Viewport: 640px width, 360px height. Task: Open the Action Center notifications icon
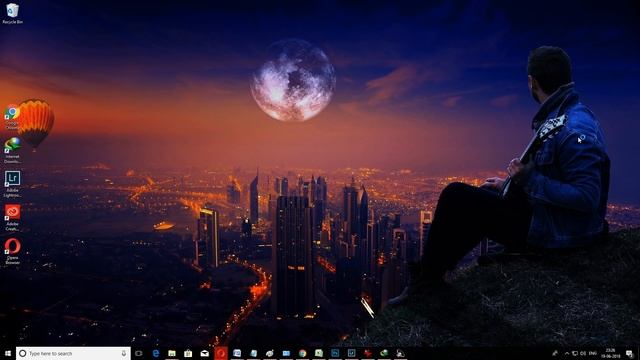point(630,353)
